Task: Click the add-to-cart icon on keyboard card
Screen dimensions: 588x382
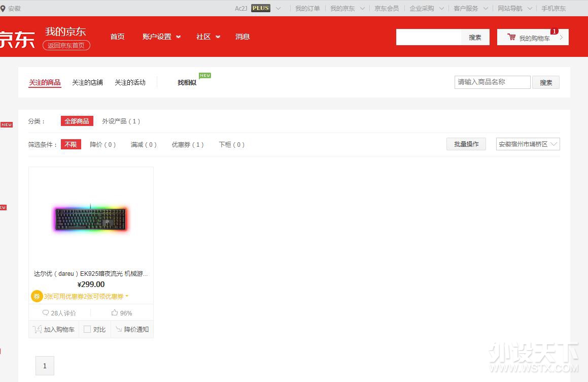Action: click(37, 329)
